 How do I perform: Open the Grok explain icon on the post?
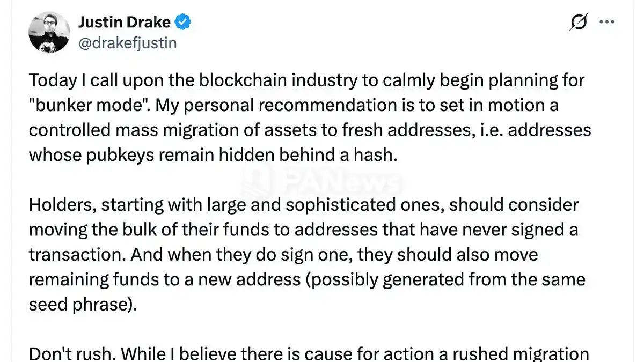[579, 23]
